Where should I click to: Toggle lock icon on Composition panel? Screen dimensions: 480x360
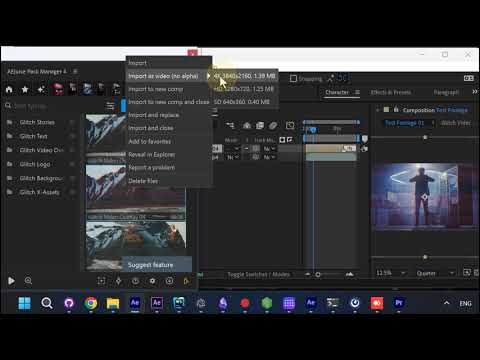396,109
